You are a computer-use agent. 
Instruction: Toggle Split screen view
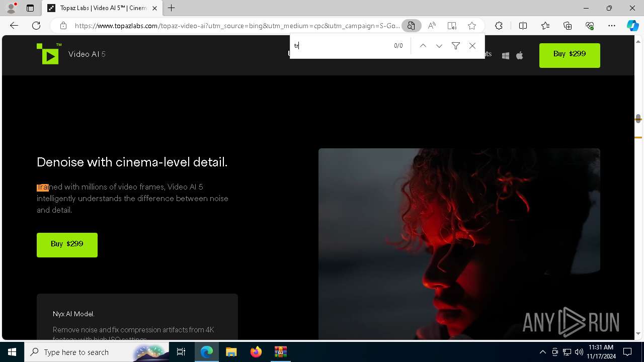coord(523,26)
